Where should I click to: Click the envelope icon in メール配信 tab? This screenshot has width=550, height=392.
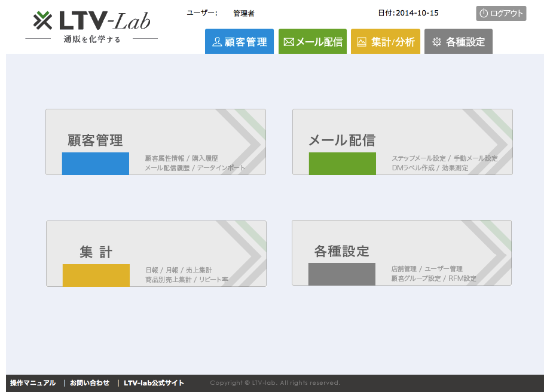[289, 42]
